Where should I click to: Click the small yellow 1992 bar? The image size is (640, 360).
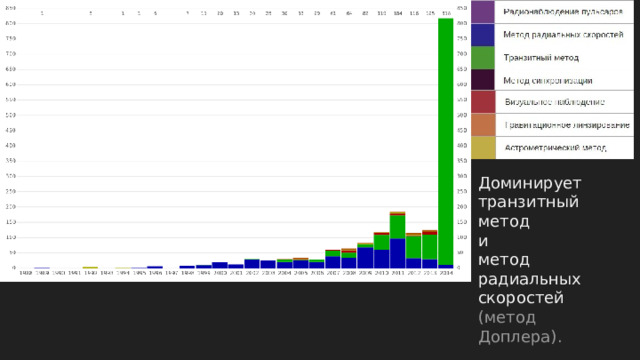coord(90,268)
